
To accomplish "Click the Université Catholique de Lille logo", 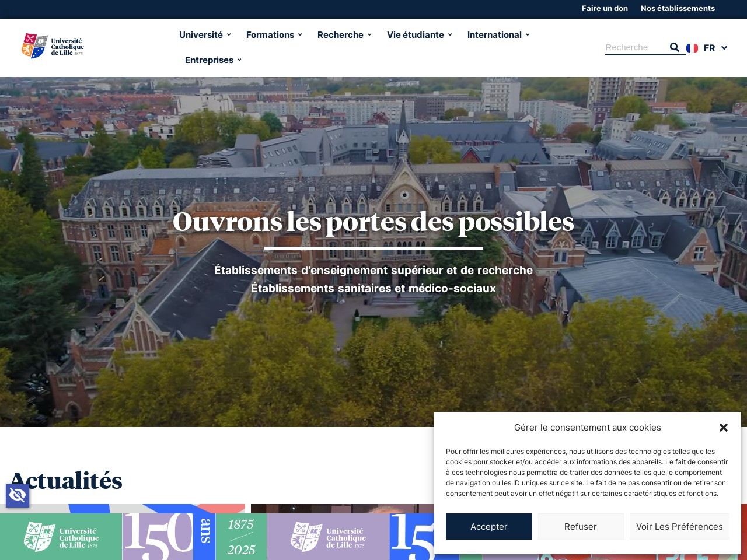I will (x=53, y=46).
